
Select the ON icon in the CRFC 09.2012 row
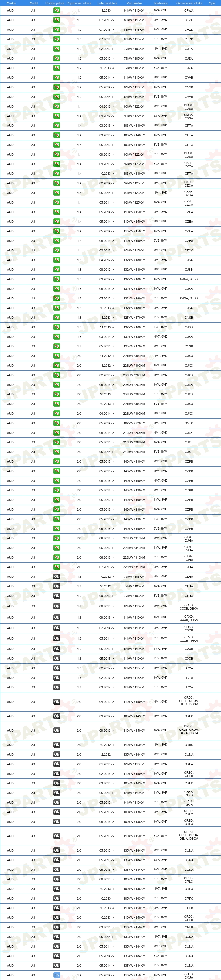click(57, 716)
